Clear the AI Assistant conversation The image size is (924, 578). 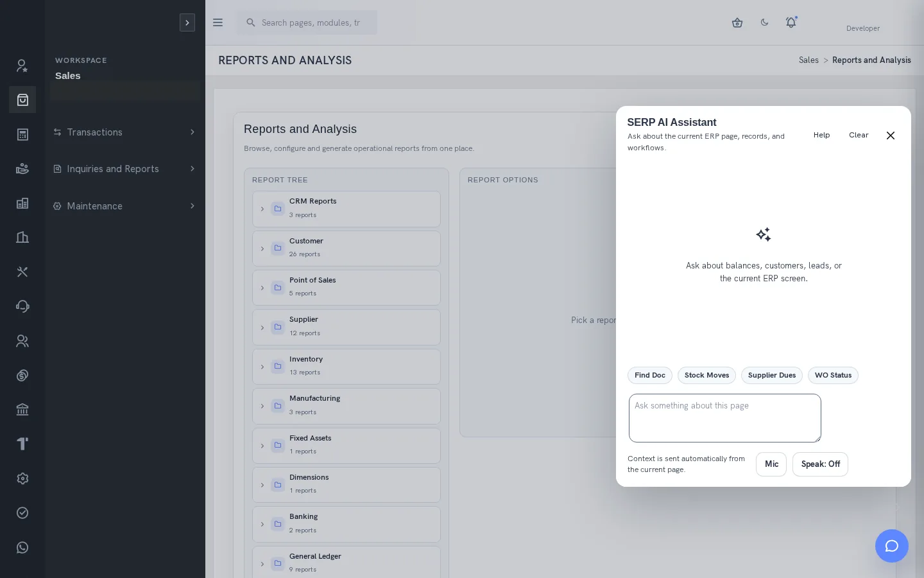pyautogui.click(x=859, y=136)
